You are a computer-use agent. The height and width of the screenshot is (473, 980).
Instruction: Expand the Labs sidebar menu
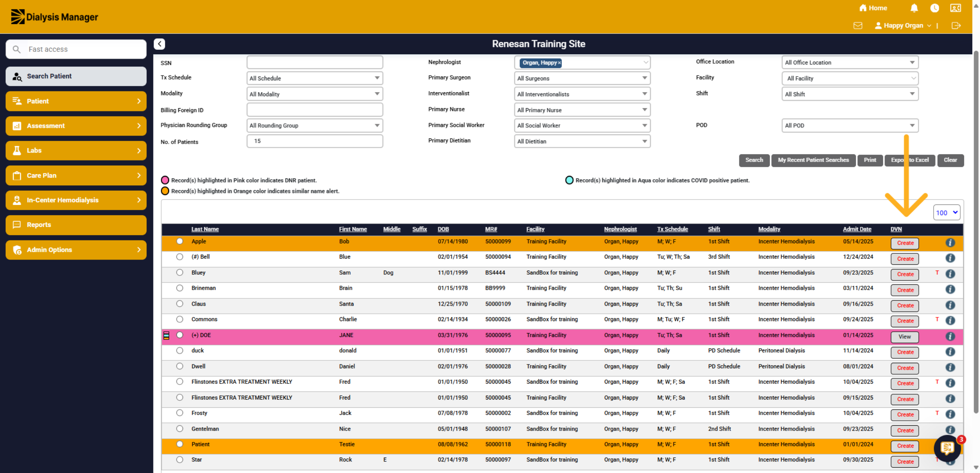pyautogui.click(x=76, y=151)
